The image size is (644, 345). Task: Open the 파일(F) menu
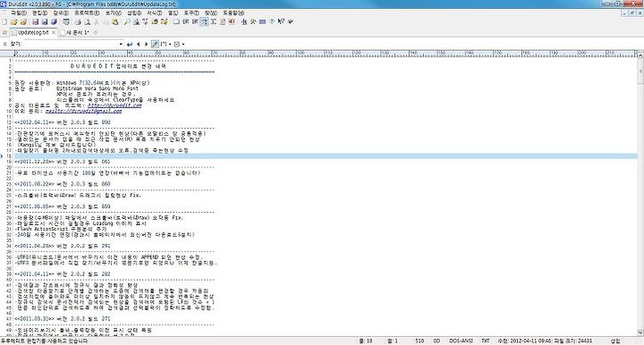point(19,13)
